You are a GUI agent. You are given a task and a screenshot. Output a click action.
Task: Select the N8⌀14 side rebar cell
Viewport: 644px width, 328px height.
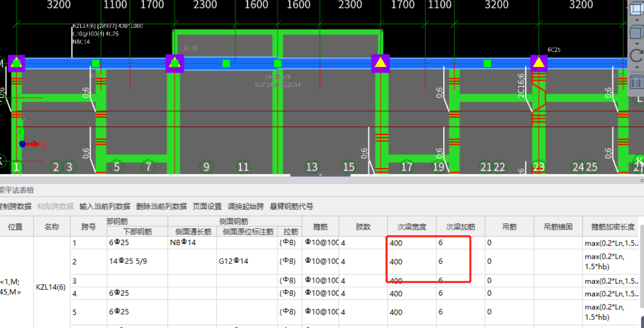click(192, 243)
